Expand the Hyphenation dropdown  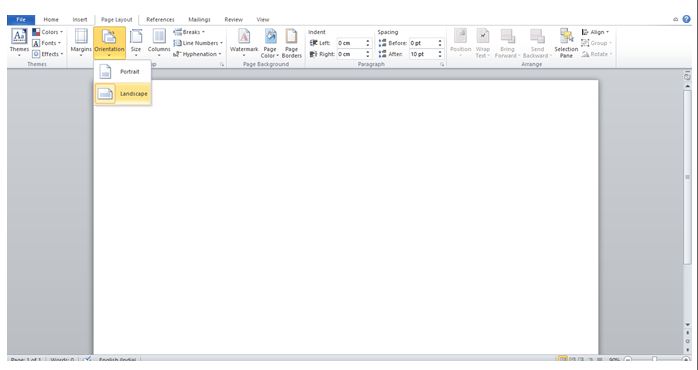(197, 54)
